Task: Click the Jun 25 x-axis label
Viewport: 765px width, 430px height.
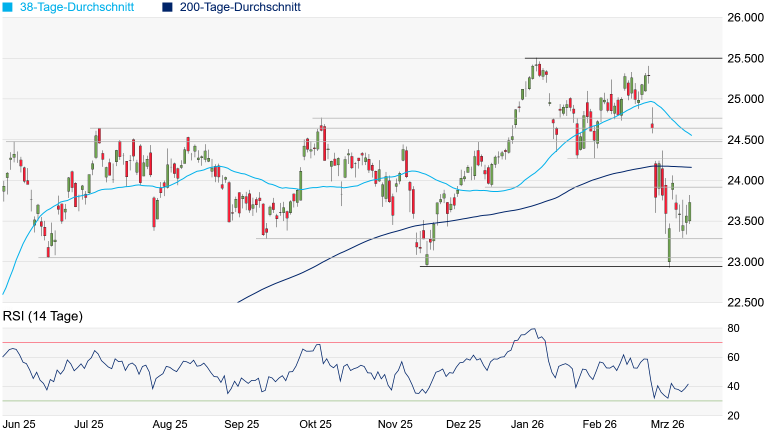Action: (x=19, y=424)
